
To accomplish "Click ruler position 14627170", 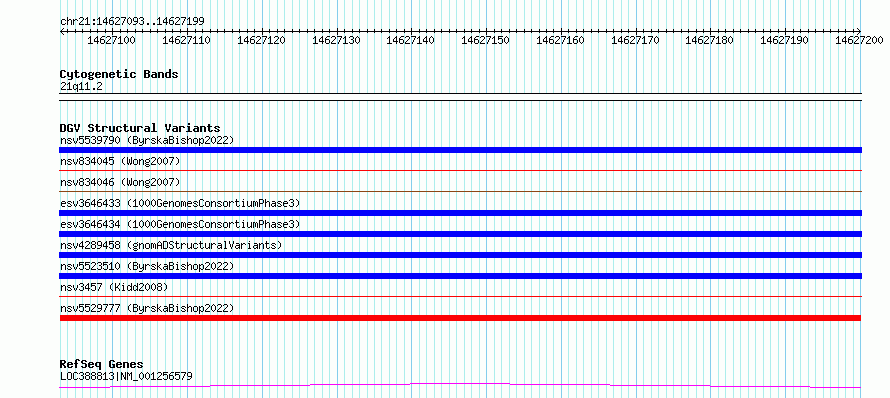I will 635,40.
